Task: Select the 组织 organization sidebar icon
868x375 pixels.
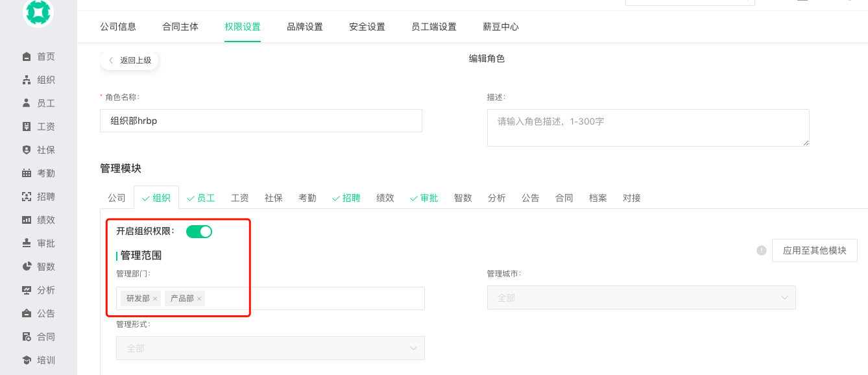Action: (27, 80)
